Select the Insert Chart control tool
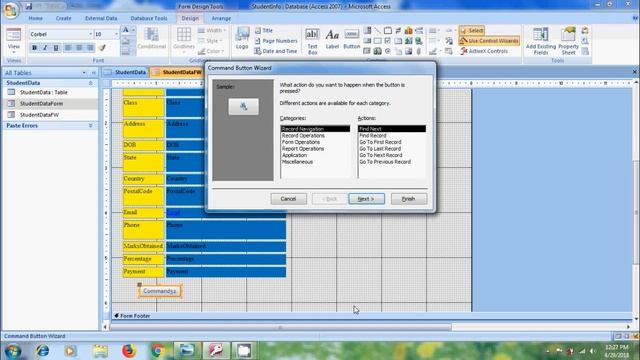 [409, 31]
